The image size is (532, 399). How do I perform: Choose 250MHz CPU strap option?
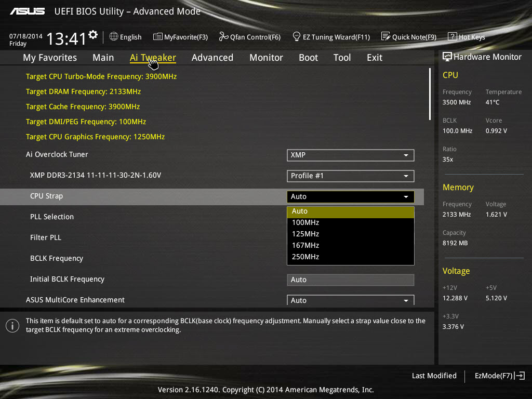(351, 257)
